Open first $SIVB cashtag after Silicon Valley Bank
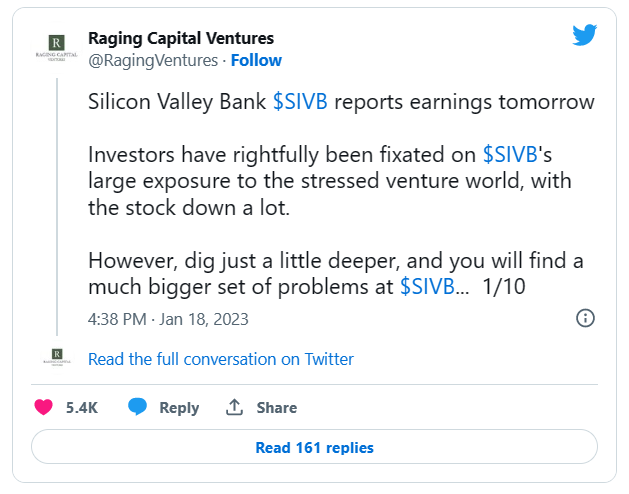This screenshot has width=629, height=494. 300,102
